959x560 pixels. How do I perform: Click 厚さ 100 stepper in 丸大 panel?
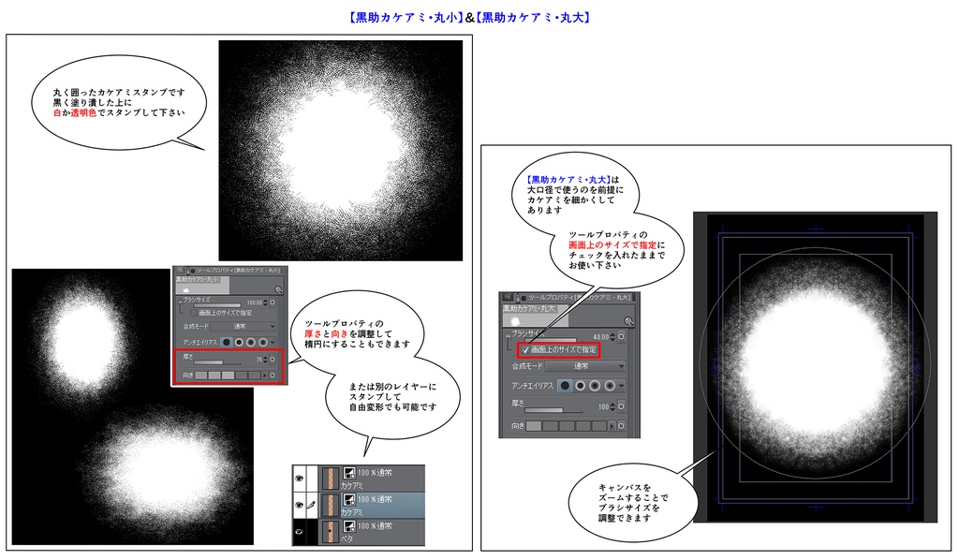612,406
